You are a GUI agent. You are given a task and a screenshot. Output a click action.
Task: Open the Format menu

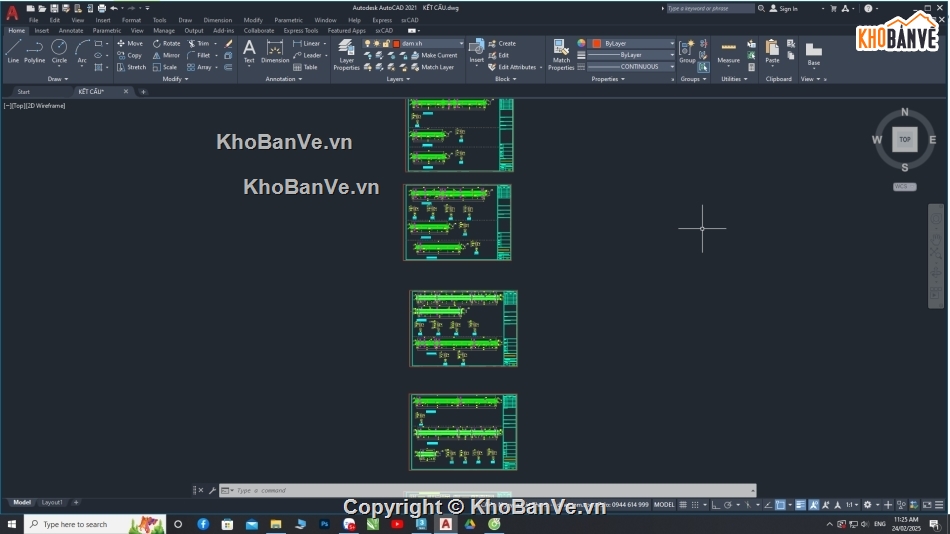point(131,20)
